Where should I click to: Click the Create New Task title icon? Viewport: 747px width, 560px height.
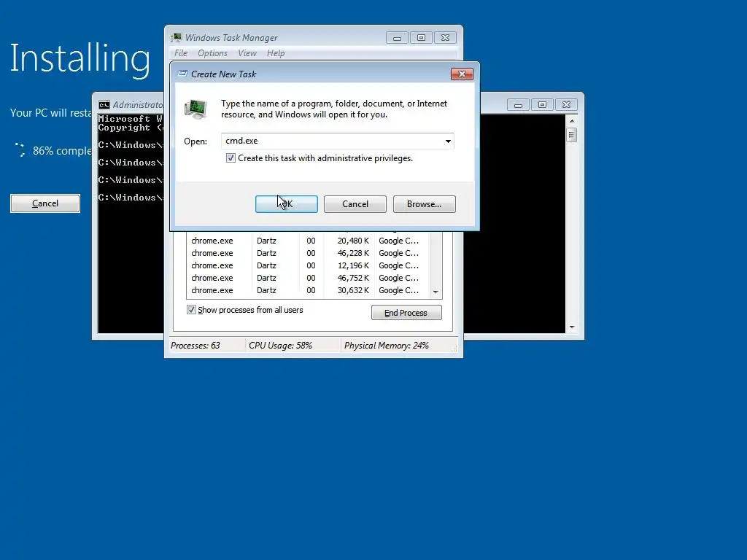click(x=182, y=74)
